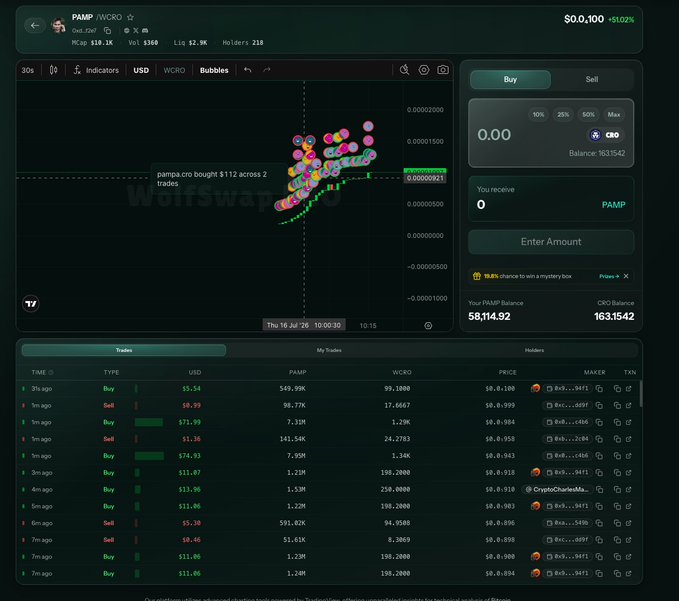The height and width of the screenshot is (601, 679).
Task: Favorite the PAMP/WCRO pair with star
Action: pyautogui.click(x=130, y=17)
